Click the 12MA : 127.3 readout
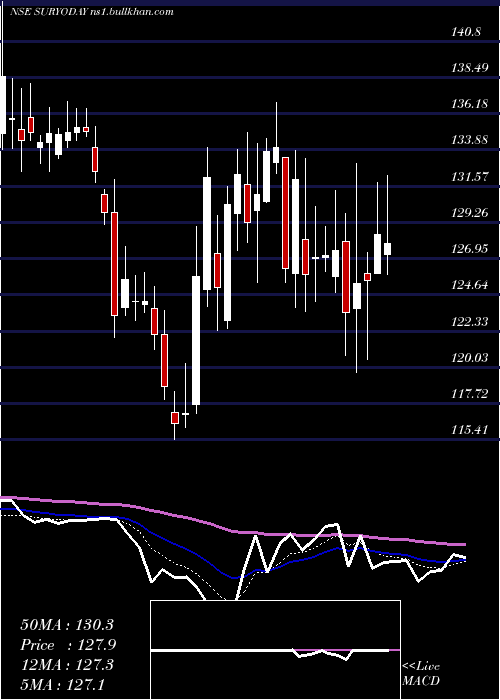Image resolution: width=500 pixels, height=700 pixels. [x=67, y=665]
